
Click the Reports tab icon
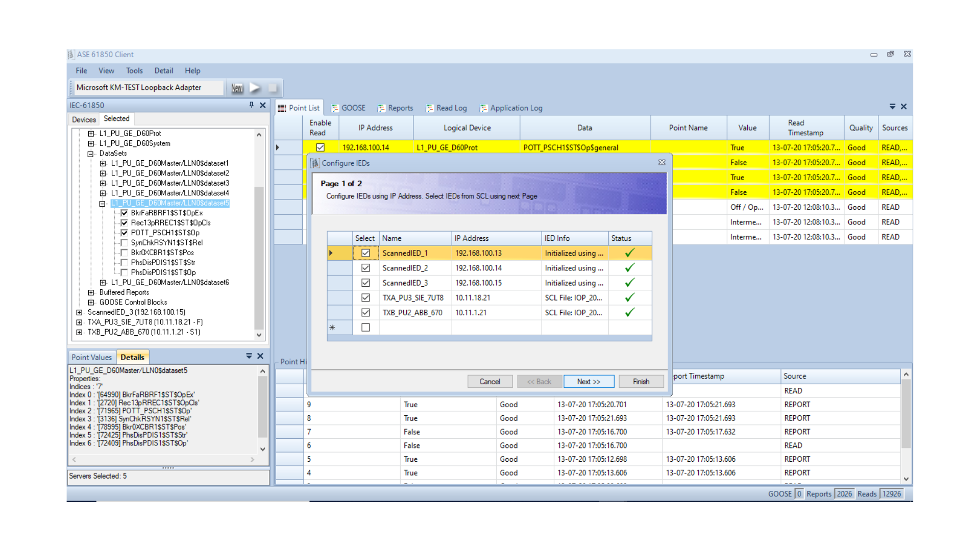(381, 108)
